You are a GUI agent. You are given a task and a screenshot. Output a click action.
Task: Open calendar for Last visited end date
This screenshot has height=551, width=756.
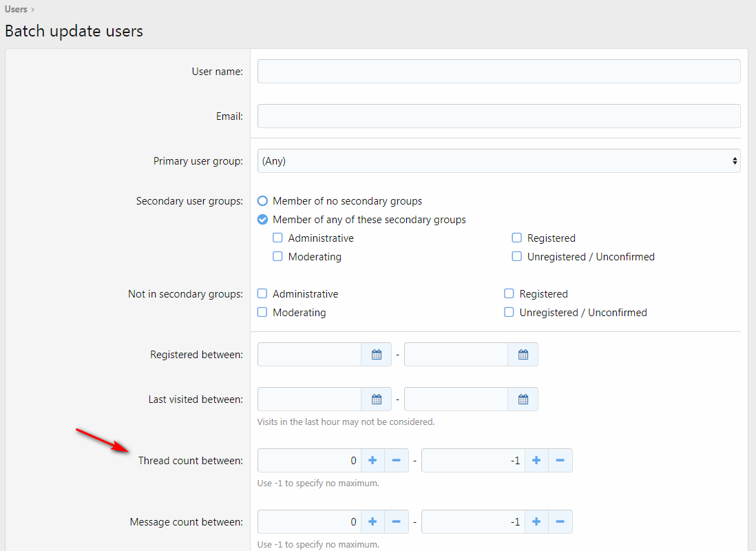(x=523, y=399)
